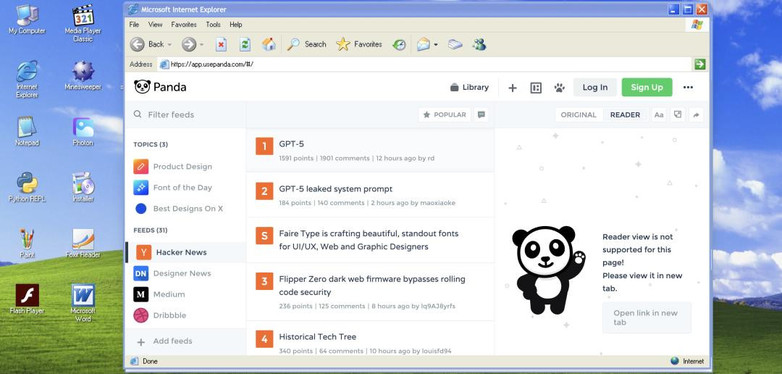
Task: Open the layout grid icon in header
Action: pyautogui.click(x=536, y=88)
